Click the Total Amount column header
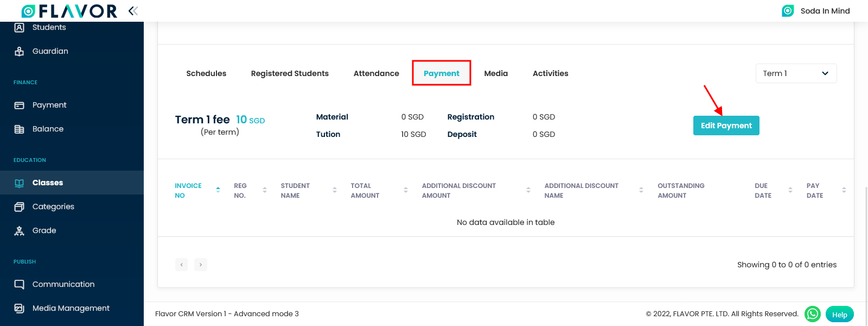Screen dimensions: 868x326 (365, 190)
